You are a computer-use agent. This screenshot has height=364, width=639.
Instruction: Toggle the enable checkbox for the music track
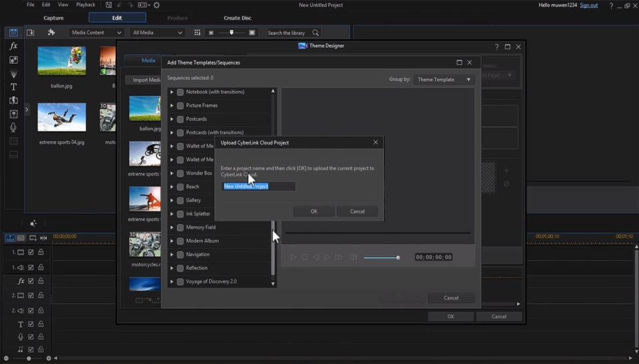pos(31,350)
